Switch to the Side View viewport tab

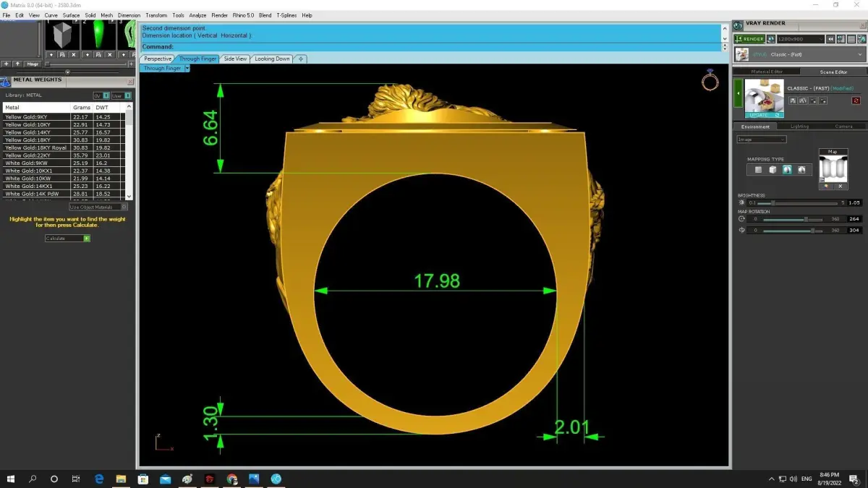coord(235,59)
